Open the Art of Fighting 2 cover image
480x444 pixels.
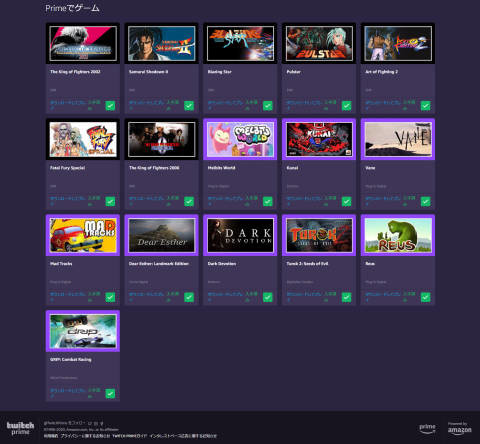point(398,43)
